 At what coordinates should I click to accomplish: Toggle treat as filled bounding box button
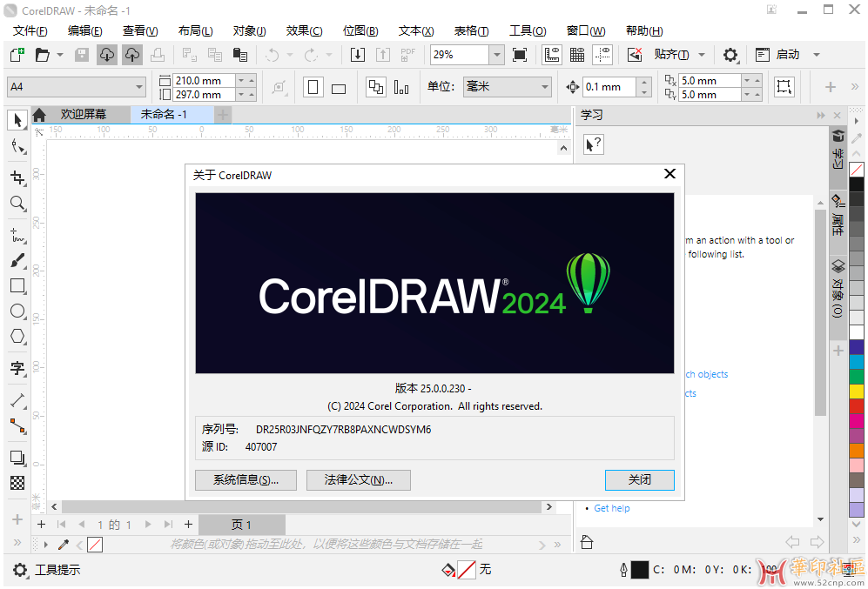[x=784, y=87]
